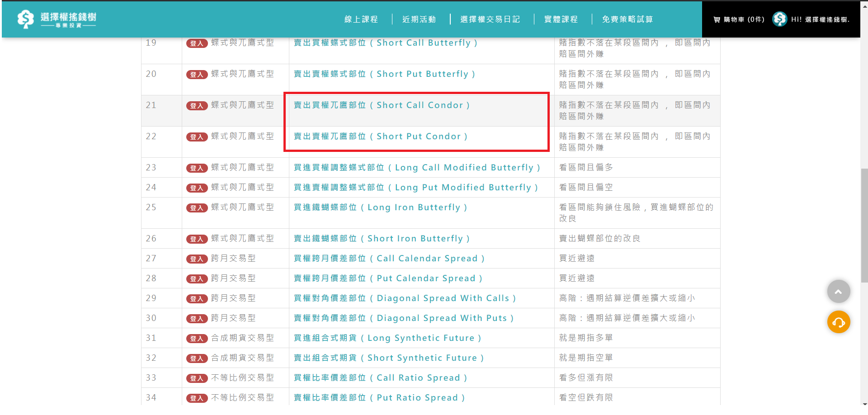Image resolution: width=868 pixels, height=415 pixels.
Task: Click 不等比例交易型 category text in row 33
Action: click(242, 377)
